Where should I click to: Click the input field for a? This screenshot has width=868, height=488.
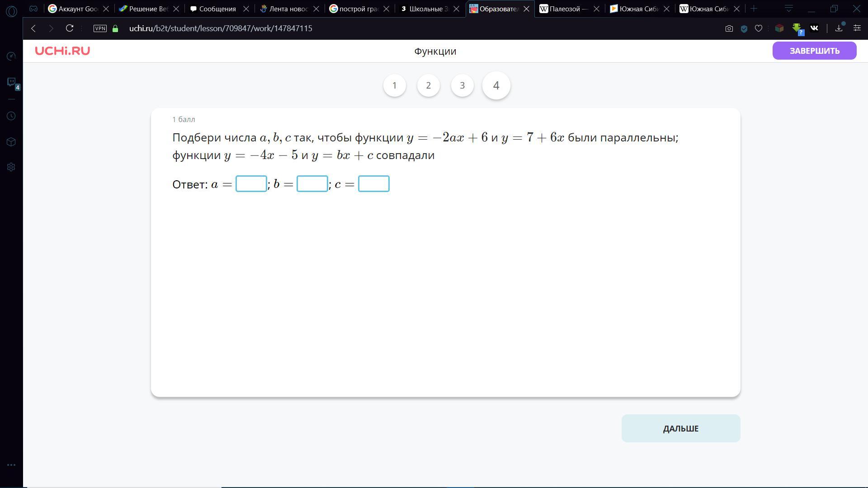(x=251, y=184)
